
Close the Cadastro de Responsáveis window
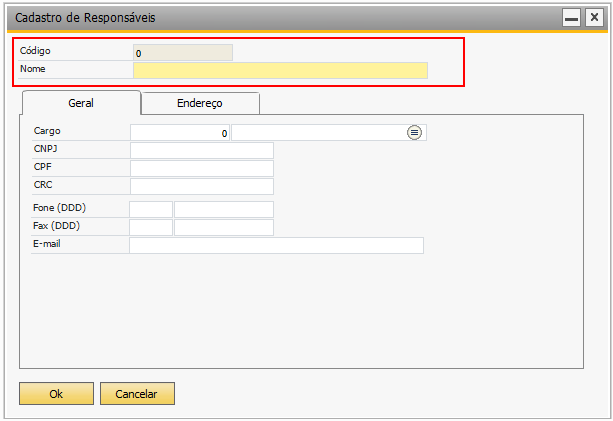594,18
